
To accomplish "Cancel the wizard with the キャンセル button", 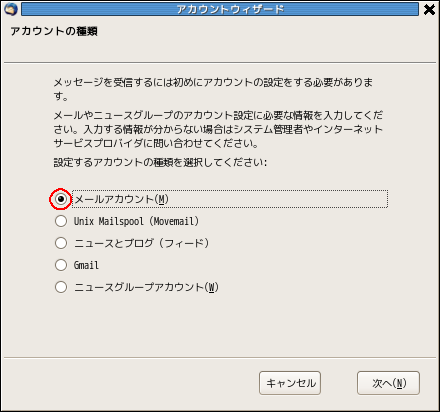I will 290,383.
